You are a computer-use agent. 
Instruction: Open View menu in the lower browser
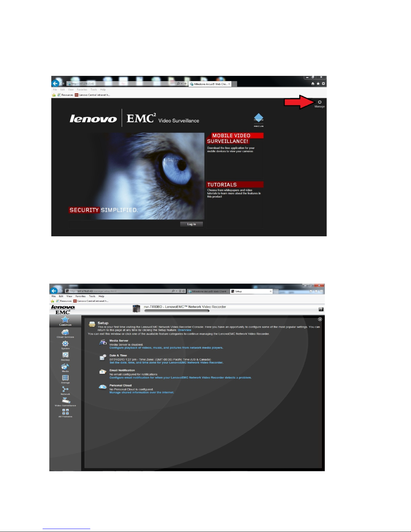69,296
